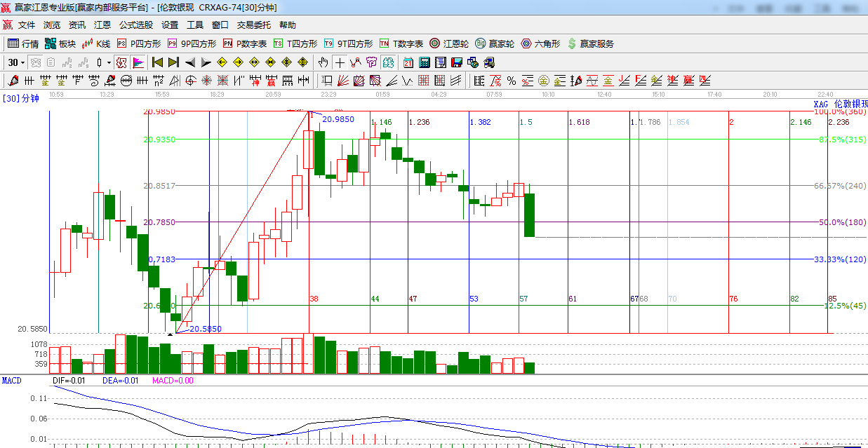Open the calculator tool icon
Image resolution: width=868 pixels, height=448 pixels.
(x=424, y=62)
